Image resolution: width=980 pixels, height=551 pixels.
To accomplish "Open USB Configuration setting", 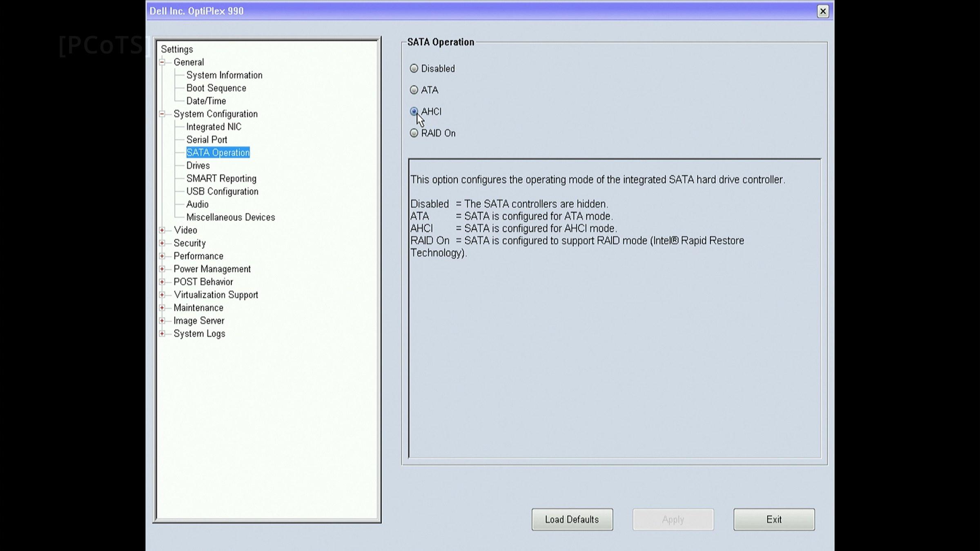I will pos(222,191).
